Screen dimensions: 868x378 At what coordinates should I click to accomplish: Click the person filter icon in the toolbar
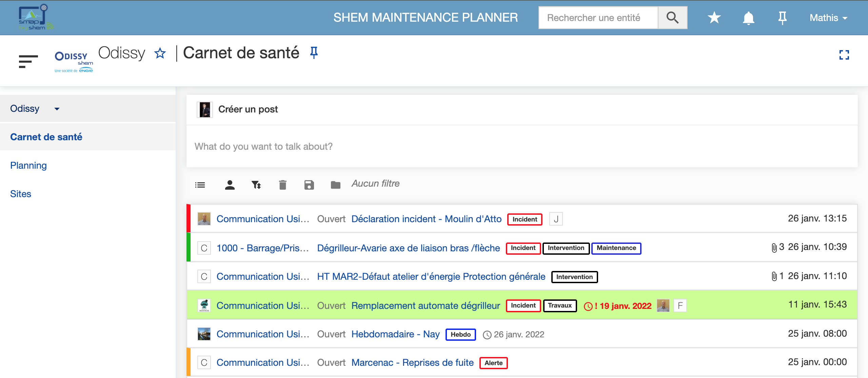point(230,185)
